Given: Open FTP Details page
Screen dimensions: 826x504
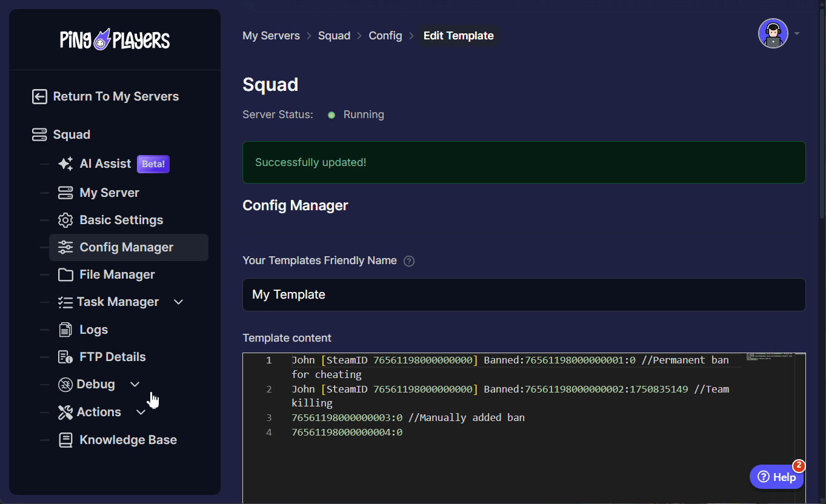Looking at the screenshot, I should (x=112, y=357).
